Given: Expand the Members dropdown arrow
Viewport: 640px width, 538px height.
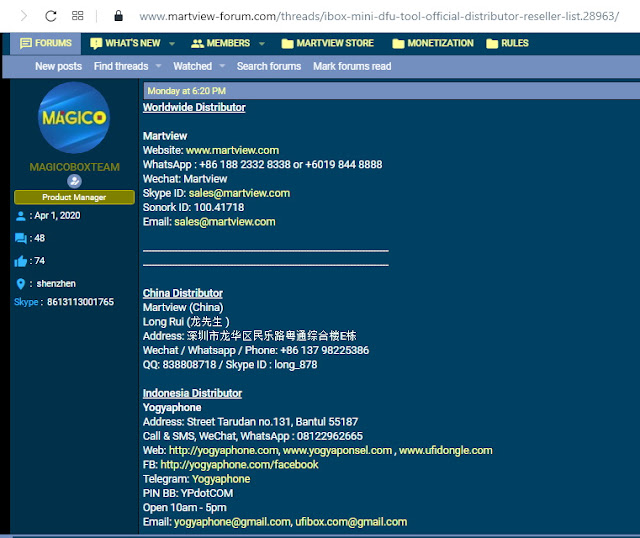Looking at the screenshot, I should 262,44.
